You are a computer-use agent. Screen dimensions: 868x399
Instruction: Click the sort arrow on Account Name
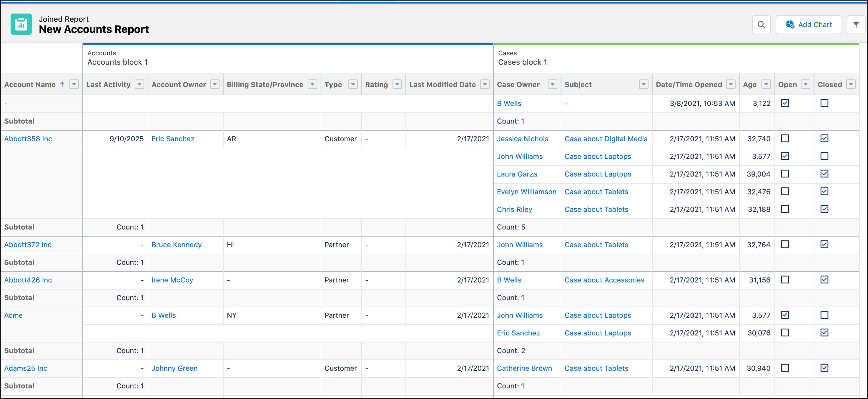[x=63, y=84]
